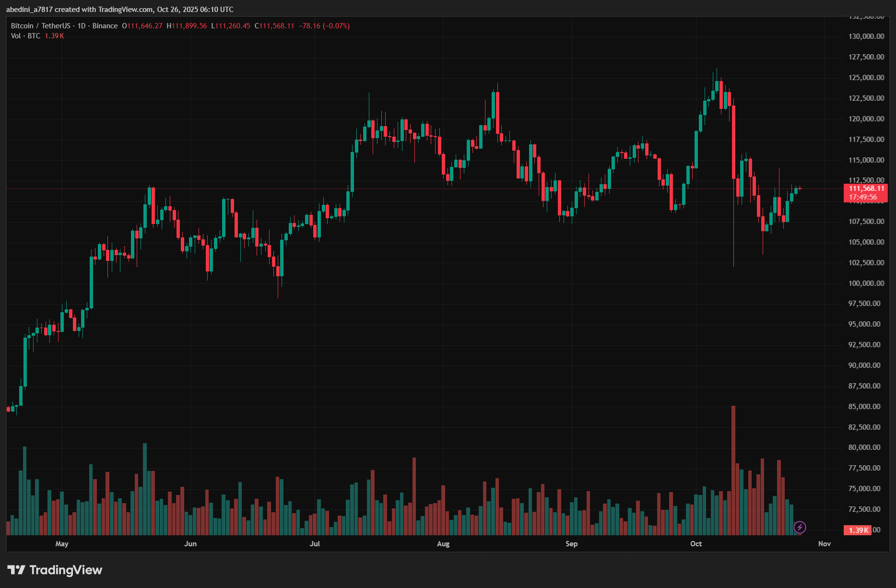Click the 100,000.00 price axis label
Viewport: 896px width, 588px height.
click(x=866, y=283)
